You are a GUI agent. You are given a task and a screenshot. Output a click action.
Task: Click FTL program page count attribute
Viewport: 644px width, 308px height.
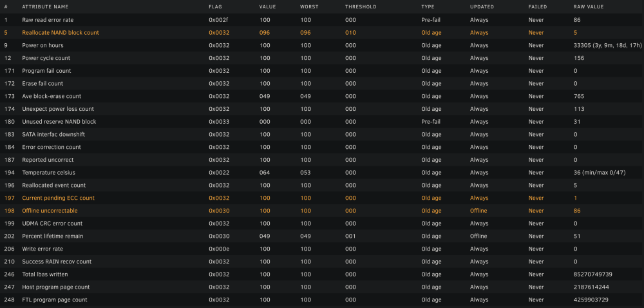[x=55, y=300]
